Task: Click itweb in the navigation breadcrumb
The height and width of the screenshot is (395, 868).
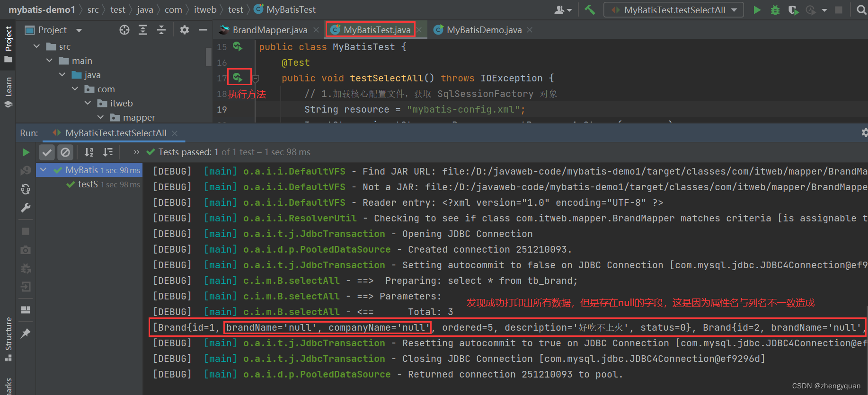Action: (x=205, y=9)
